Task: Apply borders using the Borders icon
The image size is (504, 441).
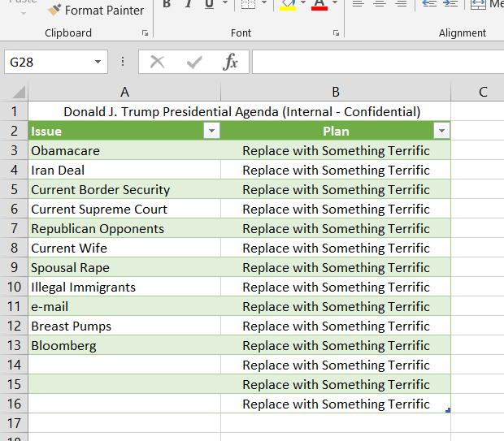Action: [x=248, y=4]
